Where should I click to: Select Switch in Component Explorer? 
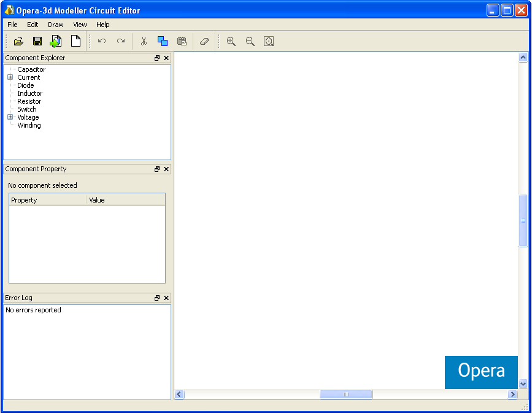(27, 109)
